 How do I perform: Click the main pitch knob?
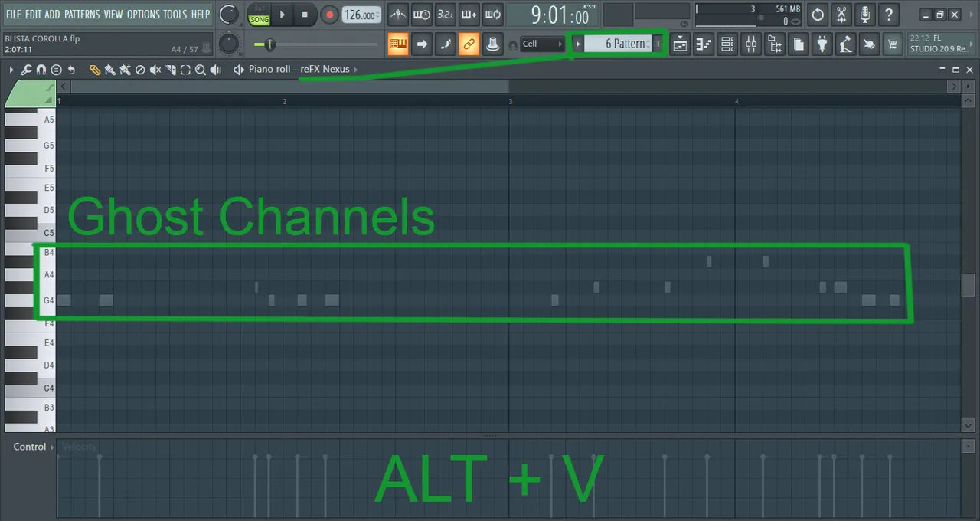(228, 44)
